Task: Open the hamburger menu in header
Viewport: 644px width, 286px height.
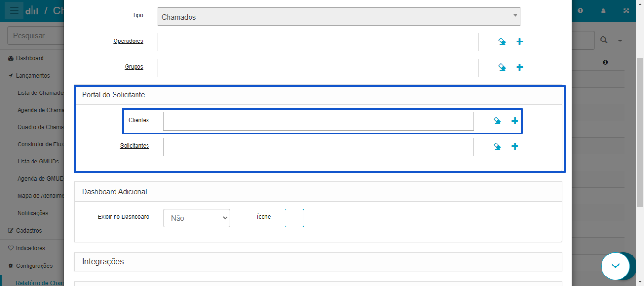Action: click(x=14, y=10)
